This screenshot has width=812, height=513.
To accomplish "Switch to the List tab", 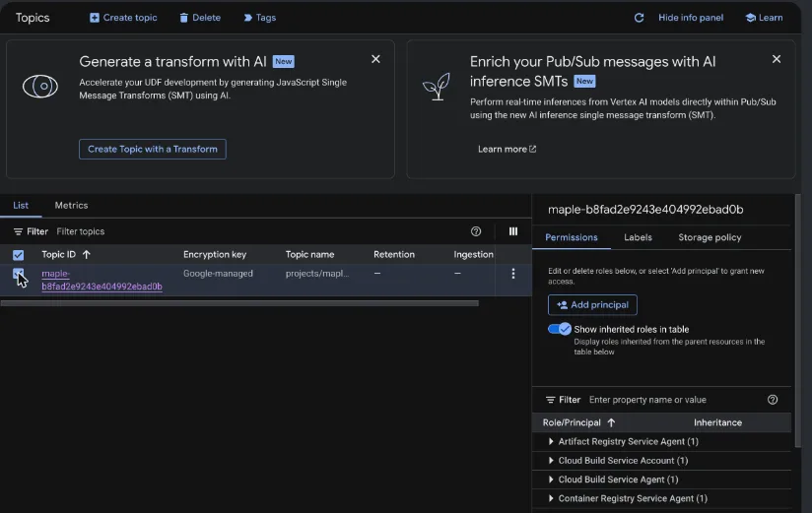I will [x=21, y=206].
